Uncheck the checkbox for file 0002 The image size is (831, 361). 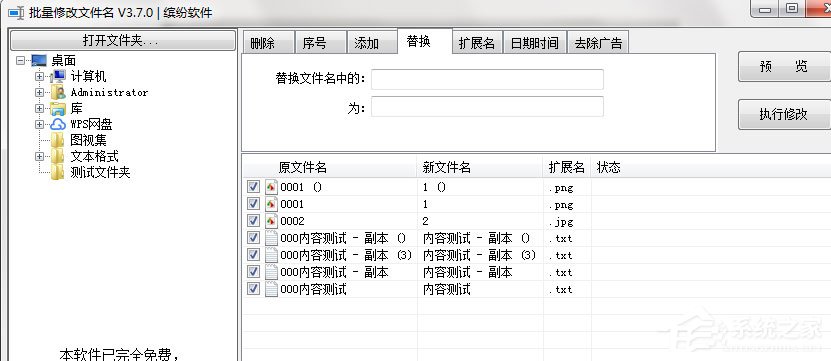click(253, 221)
